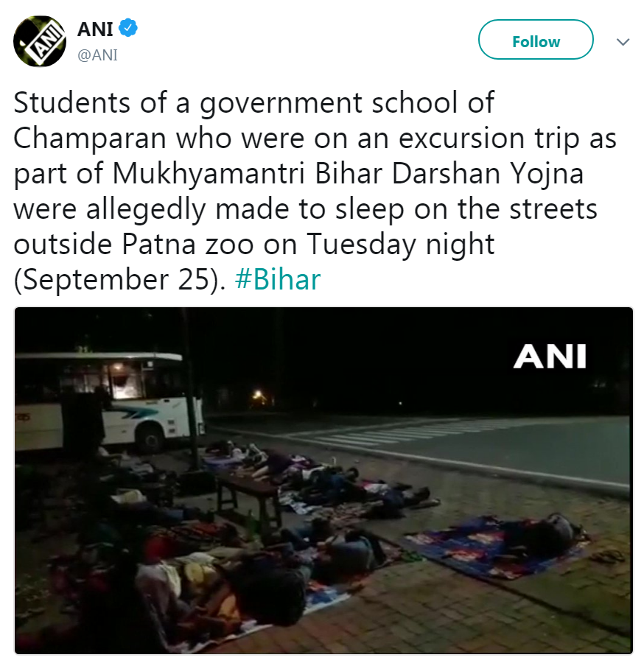Viewport: 644px width, 663px height.
Task: Click the parked bus in the tweet photo
Action: coord(108,401)
